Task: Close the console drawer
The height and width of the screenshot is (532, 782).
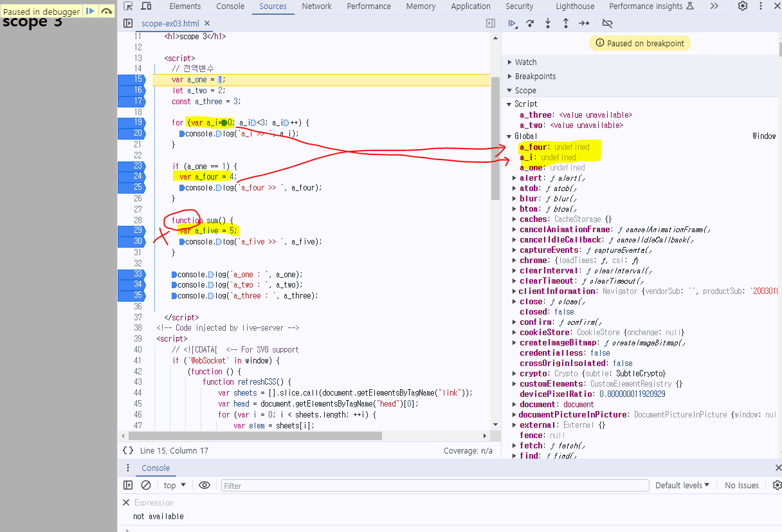Action: point(778,468)
